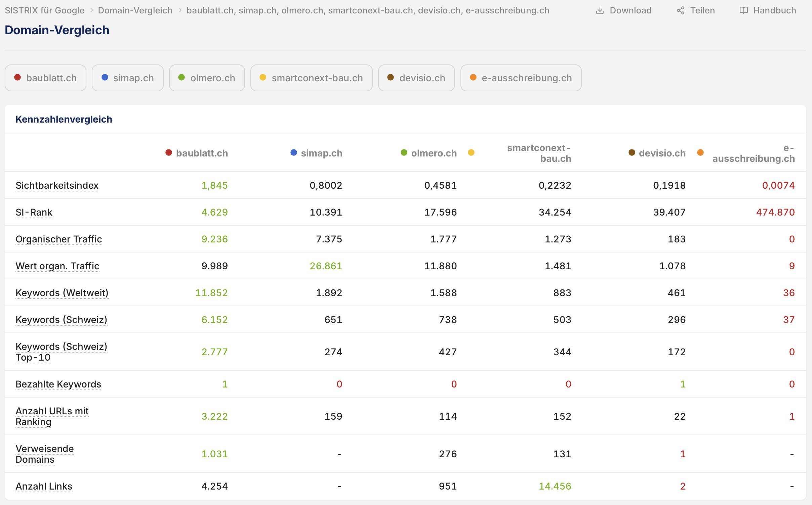The width and height of the screenshot is (812, 505).
Task: Open the Keywords (Schweiz) Top-10 row label
Action: [61, 352]
